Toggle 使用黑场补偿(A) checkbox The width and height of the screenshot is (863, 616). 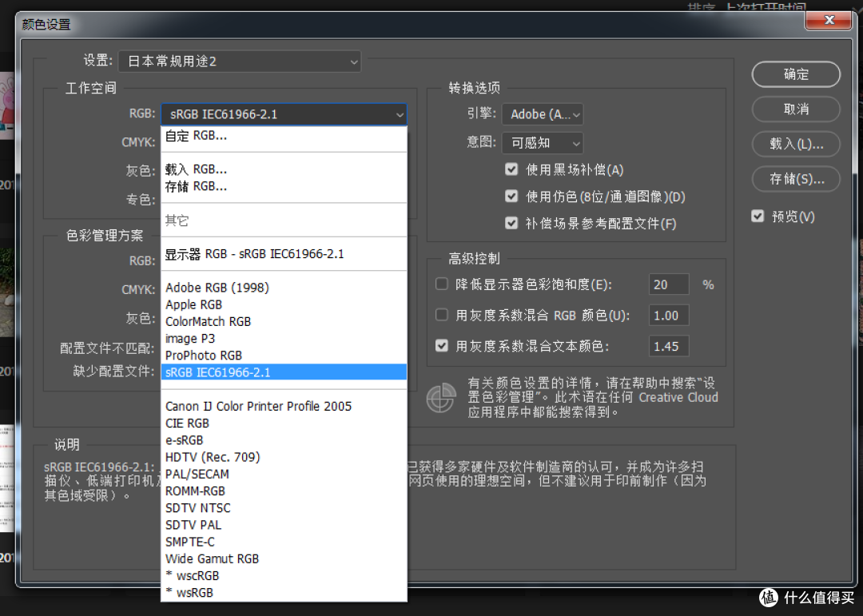tap(511, 169)
